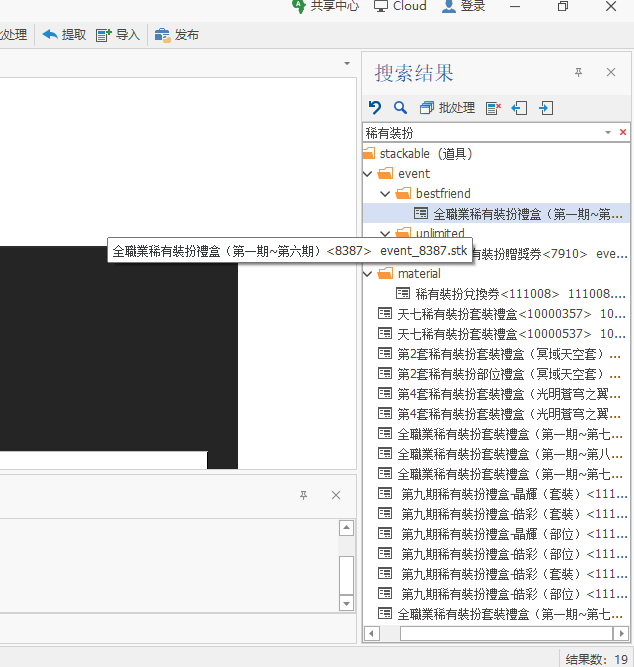Open the Cloud menu item
This screenshot has width=634, height=667.
pyautogui.click(x=400, y=6)
